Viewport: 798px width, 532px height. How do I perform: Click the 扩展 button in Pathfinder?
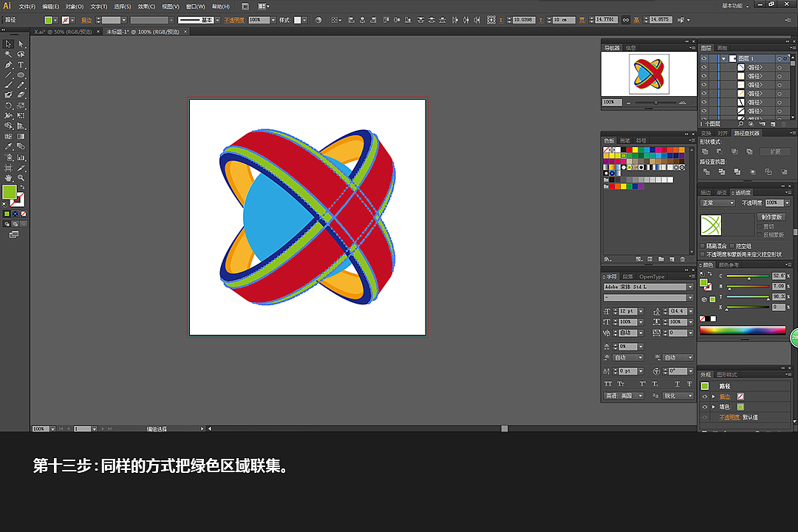coord(774,151)
